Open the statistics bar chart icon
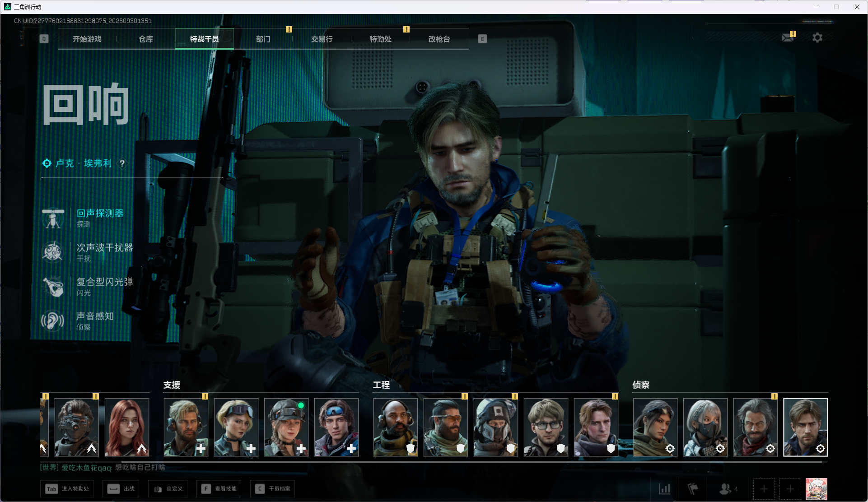This screenshot has height=502, width=868. (665, 489)
